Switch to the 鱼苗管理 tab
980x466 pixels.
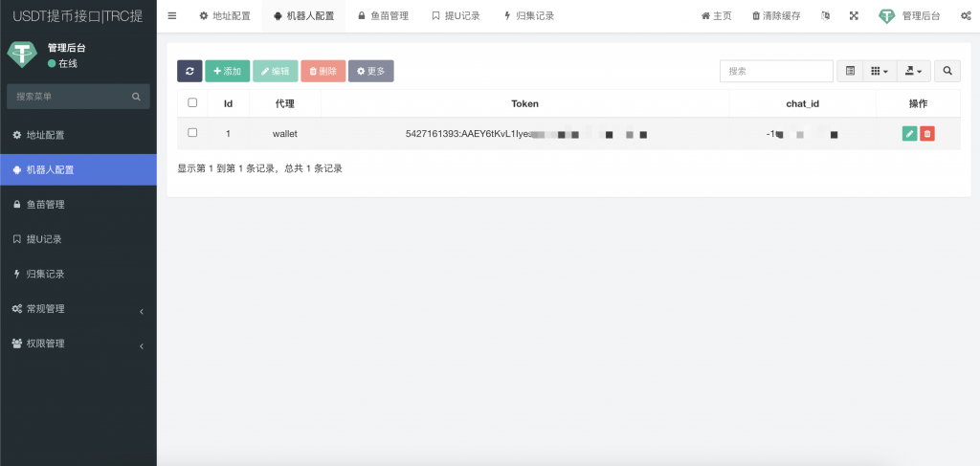383,16
